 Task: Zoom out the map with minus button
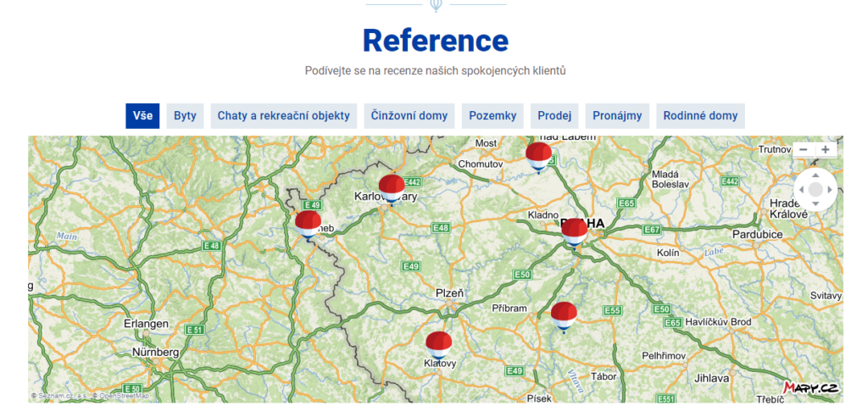(804, 150)
